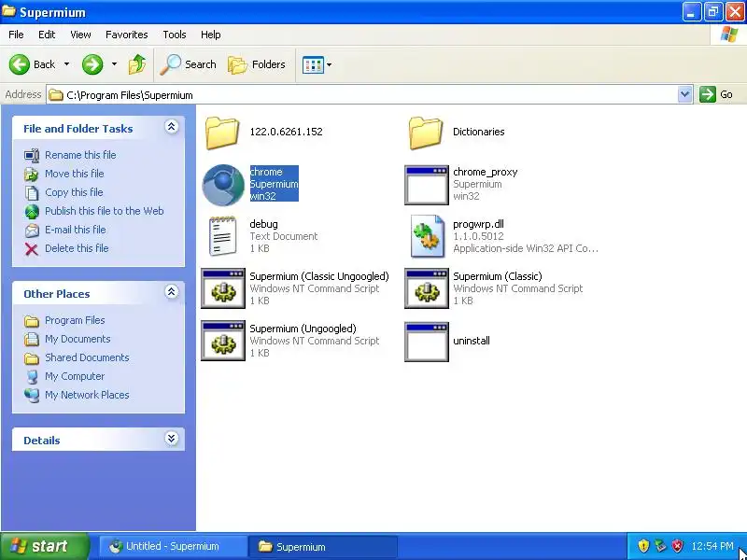Open the Back history dropdown arrow
This screenshot has width=747, height=560.
click(66, 64)
